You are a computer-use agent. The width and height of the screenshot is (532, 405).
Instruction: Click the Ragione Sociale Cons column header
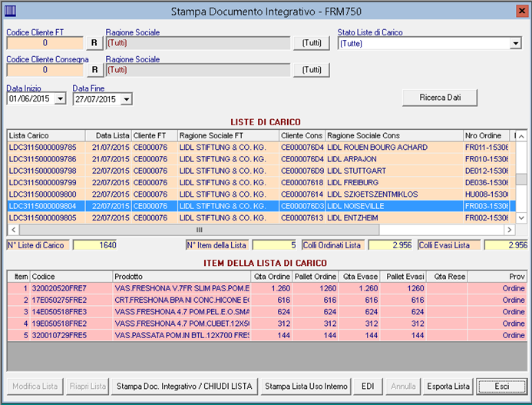tap(395, 135)
